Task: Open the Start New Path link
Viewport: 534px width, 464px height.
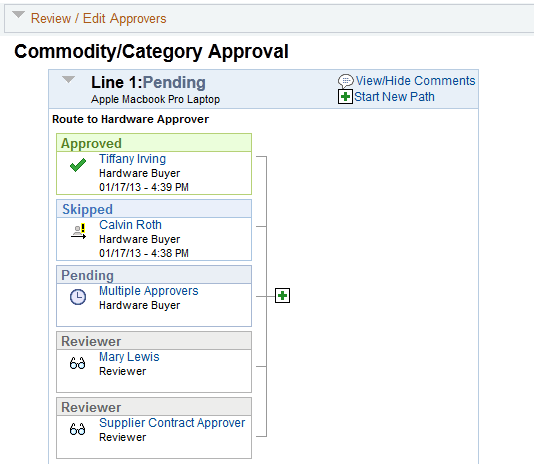Action: click(x=394, y=97)
